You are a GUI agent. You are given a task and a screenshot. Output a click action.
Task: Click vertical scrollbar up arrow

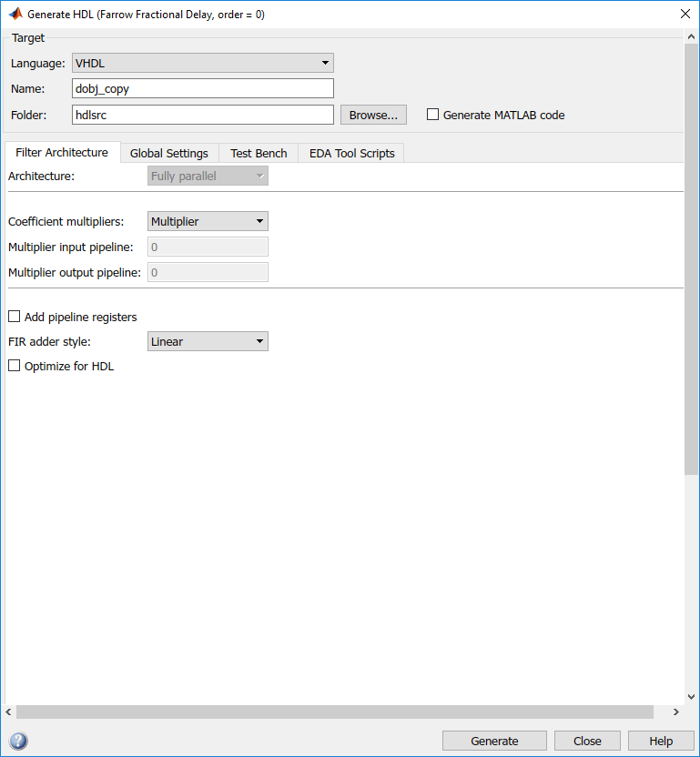[x=691, y=36]
